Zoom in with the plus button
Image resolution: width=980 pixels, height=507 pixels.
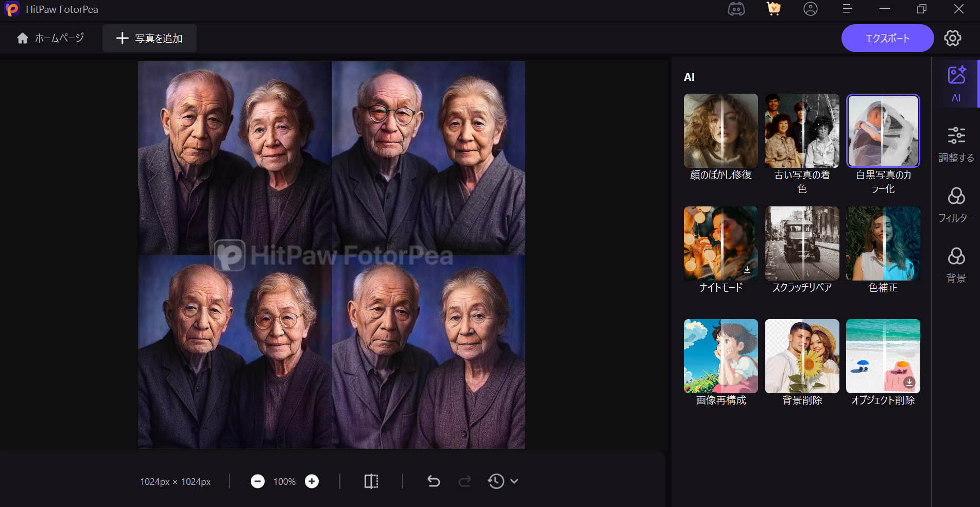312,481
